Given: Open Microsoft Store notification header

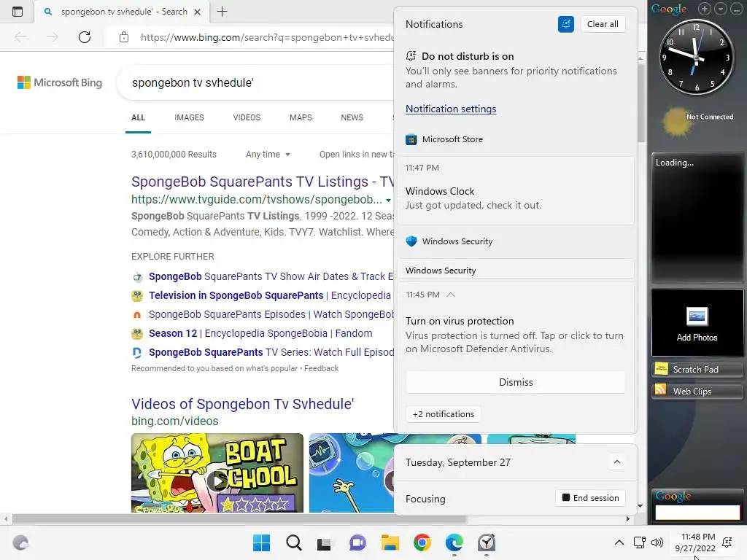Looking at the screenshot, I should [x=452, y=139].
